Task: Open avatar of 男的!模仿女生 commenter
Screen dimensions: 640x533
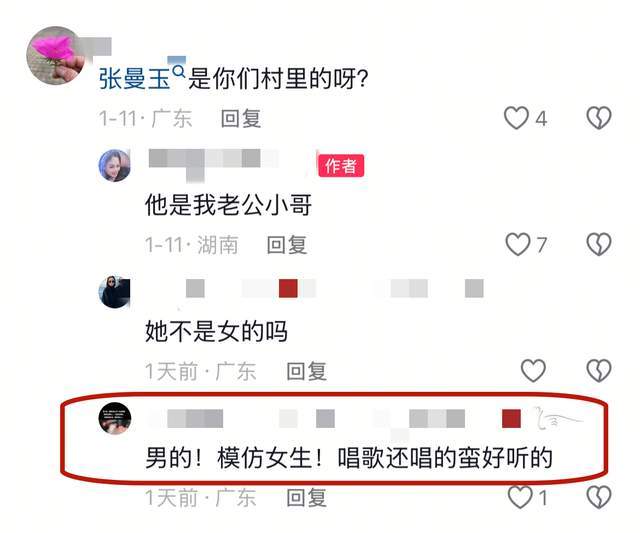Action: pyautogui.click(x=115, y=418)
